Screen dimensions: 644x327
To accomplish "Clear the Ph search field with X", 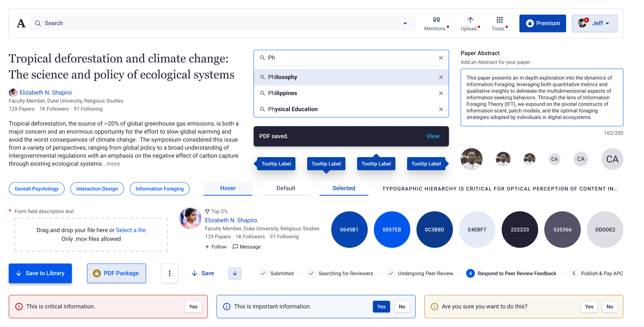I will click(441, 58).
